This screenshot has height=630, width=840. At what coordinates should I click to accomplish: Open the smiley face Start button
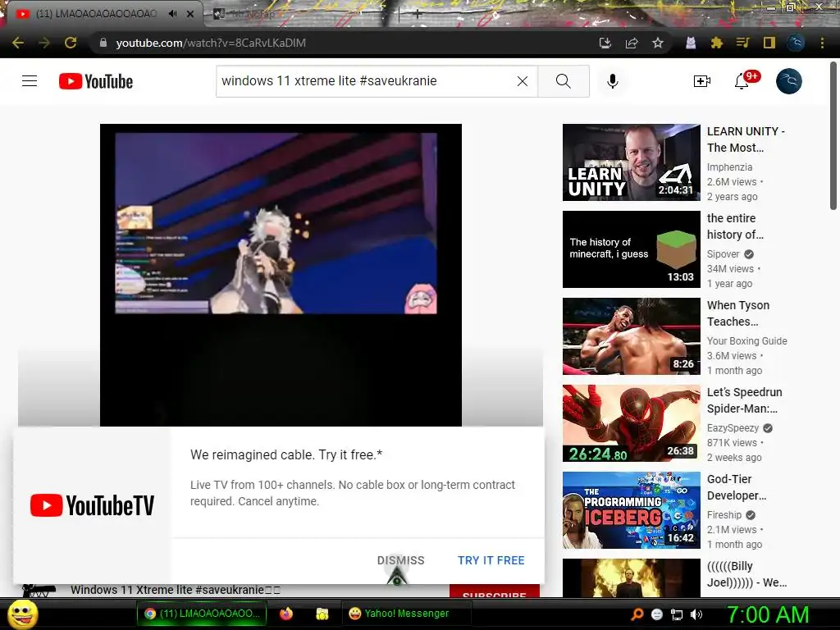pyautogui.click(x=22, y=614)
